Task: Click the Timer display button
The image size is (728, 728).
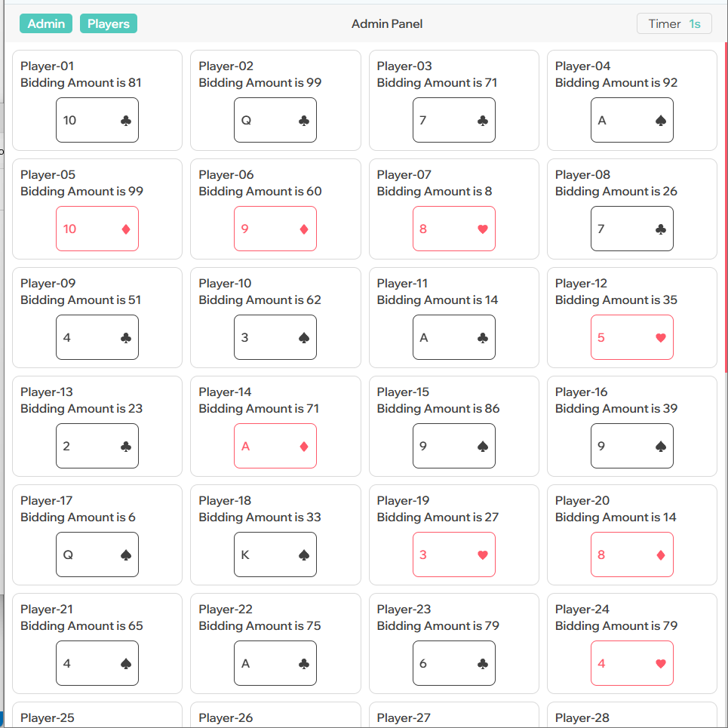Action: [674, 23]
